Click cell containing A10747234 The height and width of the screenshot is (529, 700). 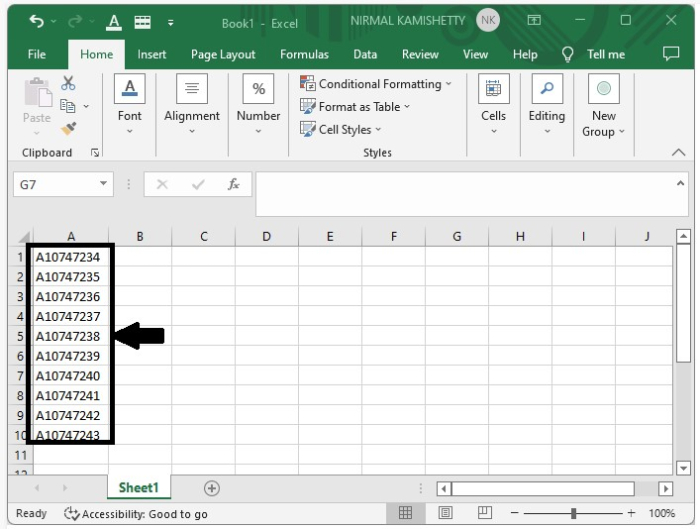tap(71, 257)
